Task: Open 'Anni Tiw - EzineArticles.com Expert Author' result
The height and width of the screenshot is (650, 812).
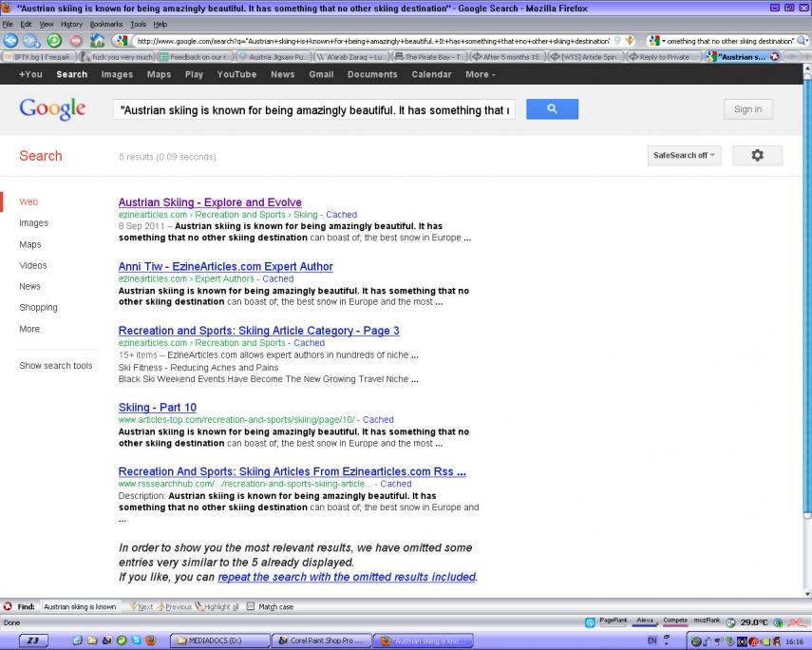Action: [226, 266]
